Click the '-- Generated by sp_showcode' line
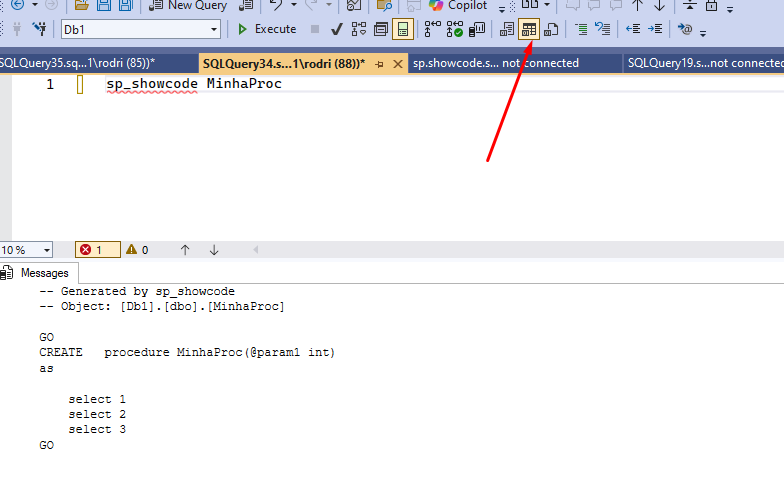Viewport: 784px width, 477px height. coord(137,292)
